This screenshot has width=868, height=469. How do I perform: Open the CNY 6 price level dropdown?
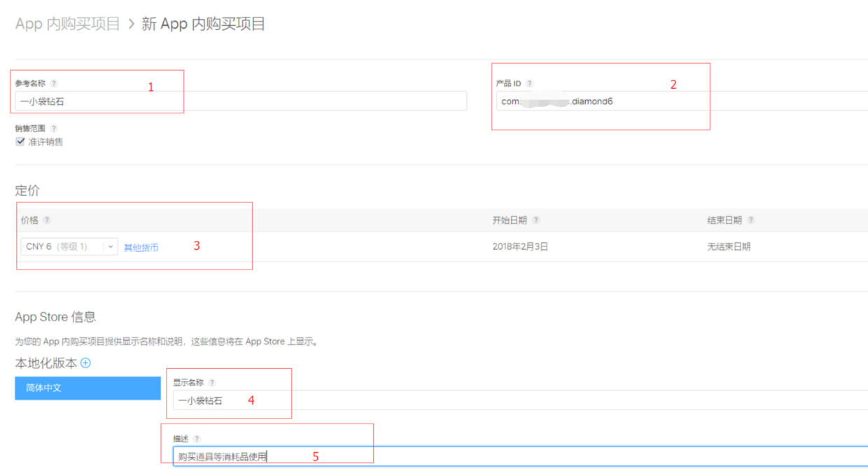click(x=110, y=246)
